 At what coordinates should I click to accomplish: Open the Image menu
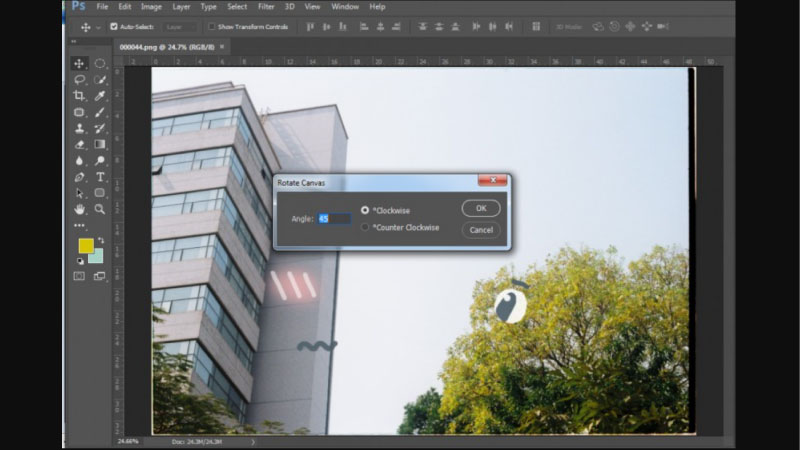pos(150,6)
